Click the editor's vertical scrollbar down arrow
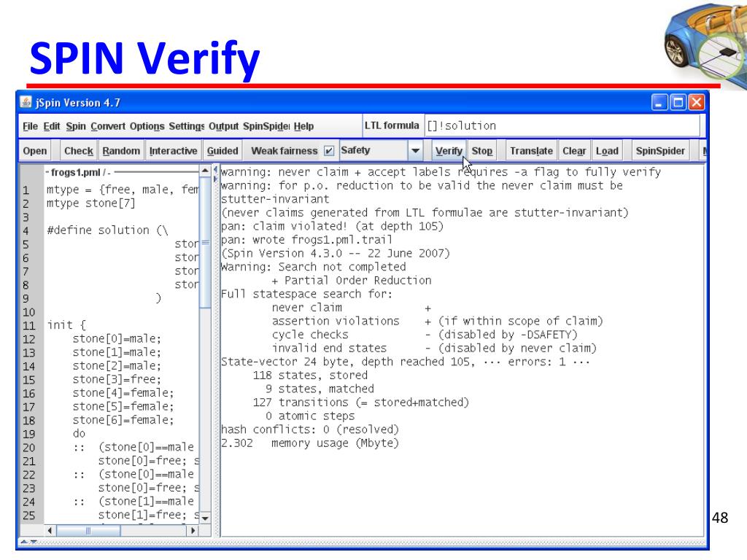Viewport: 747px width, 560px height. click(206, 518)
